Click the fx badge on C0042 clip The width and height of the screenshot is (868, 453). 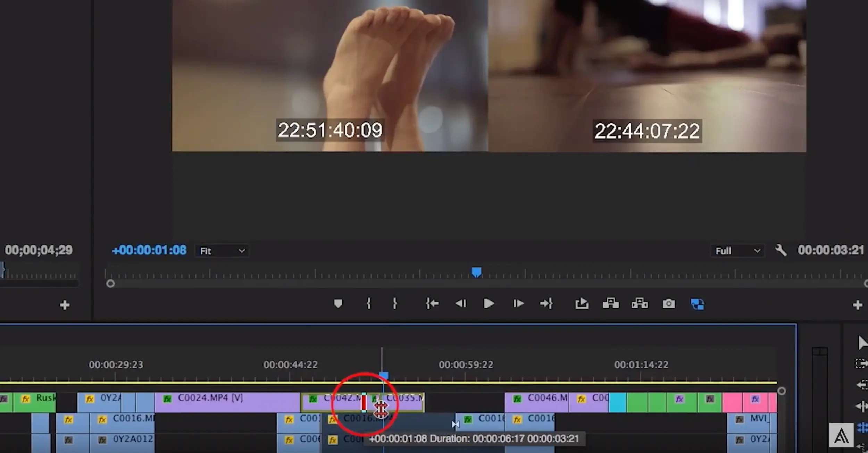(x=313, y=399)
